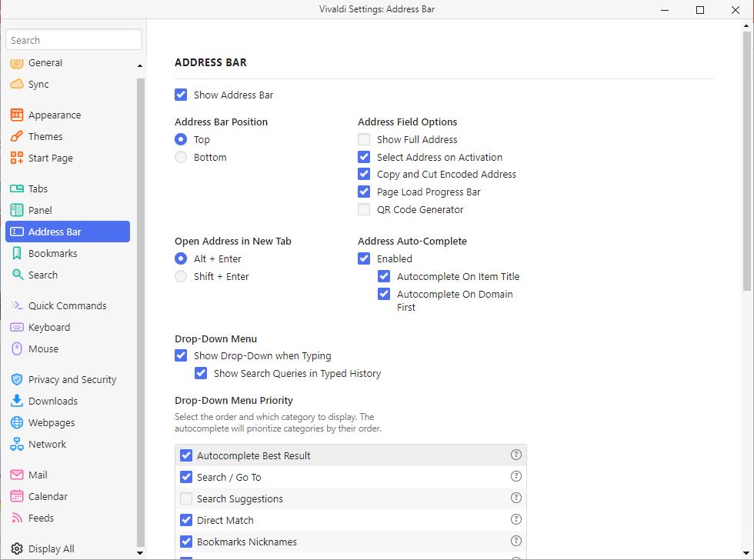Click the sidebar scroll-down arrow

(x=140, y=553)
